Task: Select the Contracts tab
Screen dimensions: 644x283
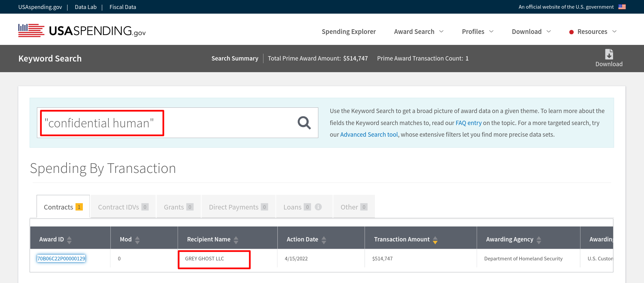Action: click(x=63, y=207)
